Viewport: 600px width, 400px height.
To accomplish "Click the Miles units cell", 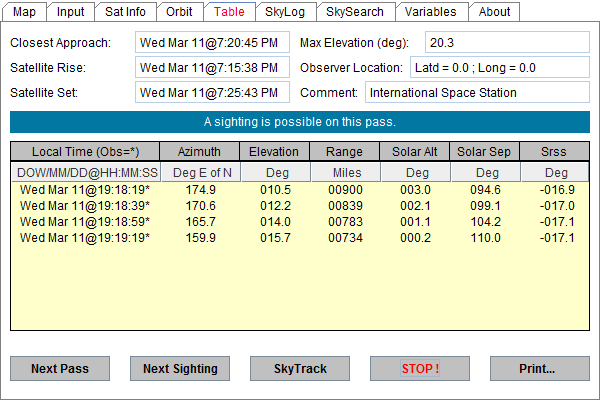I will pos(347,173).
